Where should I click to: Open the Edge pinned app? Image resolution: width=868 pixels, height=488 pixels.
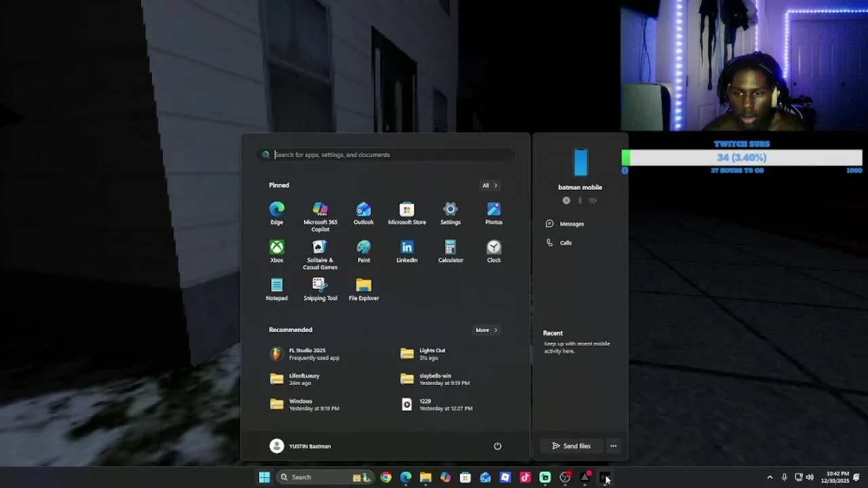tap(277, 213)
